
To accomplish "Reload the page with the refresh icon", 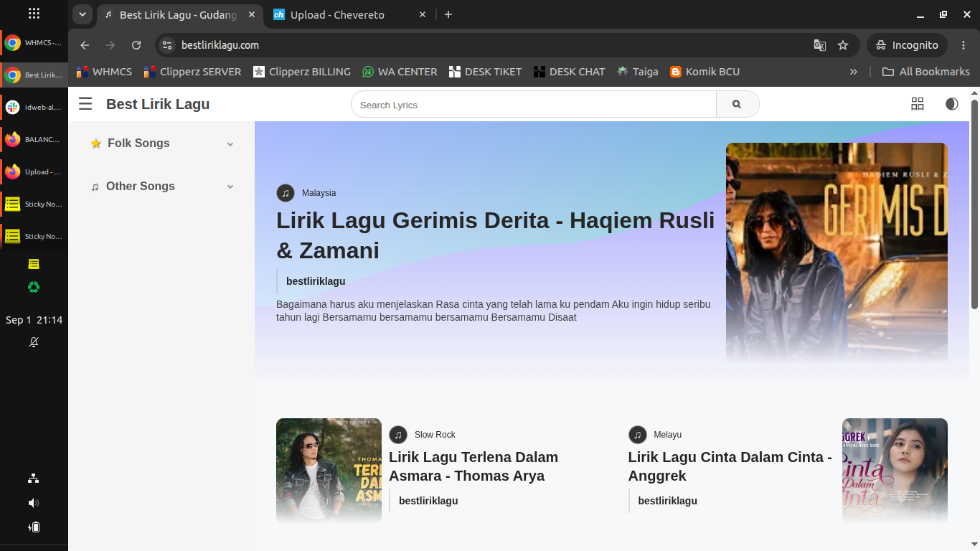I will pos(136,45).
